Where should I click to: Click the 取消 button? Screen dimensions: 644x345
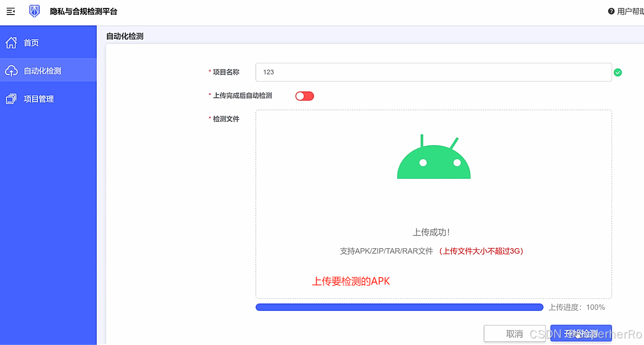pyautogui.click(x=514, y=334)
